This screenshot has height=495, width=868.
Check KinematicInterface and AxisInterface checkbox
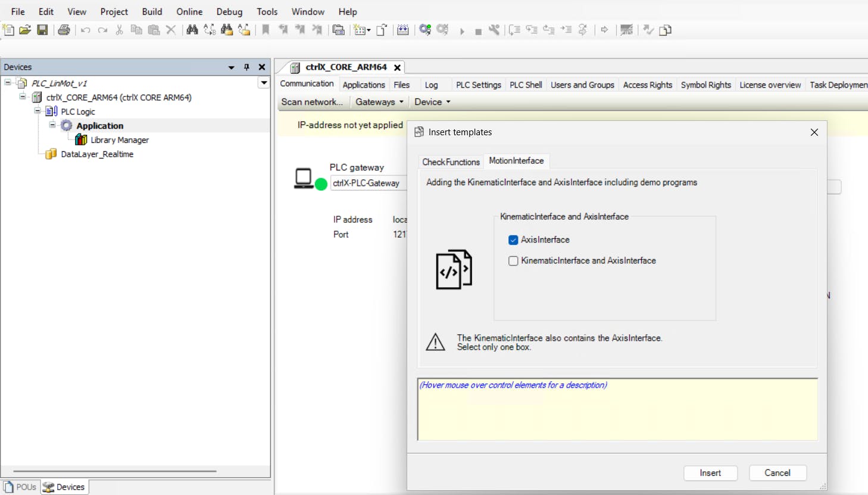(513, 261)
